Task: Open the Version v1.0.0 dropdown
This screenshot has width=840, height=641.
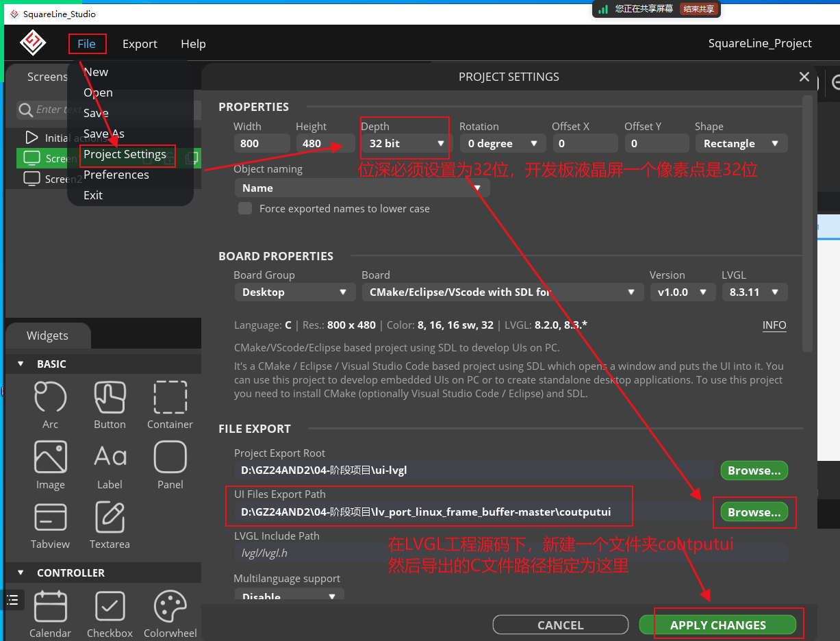Action: pyautogui.click(x=683, y=292)
